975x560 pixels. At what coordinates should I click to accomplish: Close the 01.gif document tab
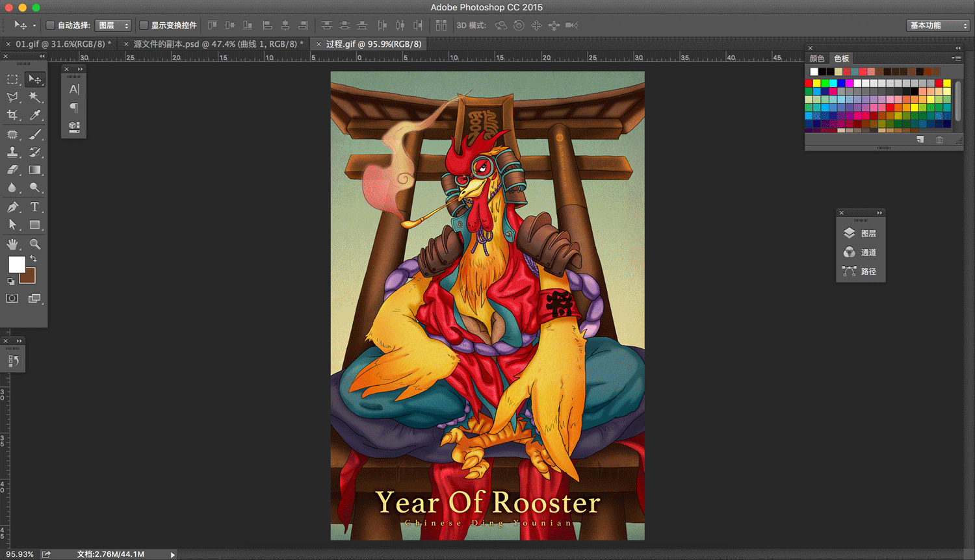pos(8,44)
